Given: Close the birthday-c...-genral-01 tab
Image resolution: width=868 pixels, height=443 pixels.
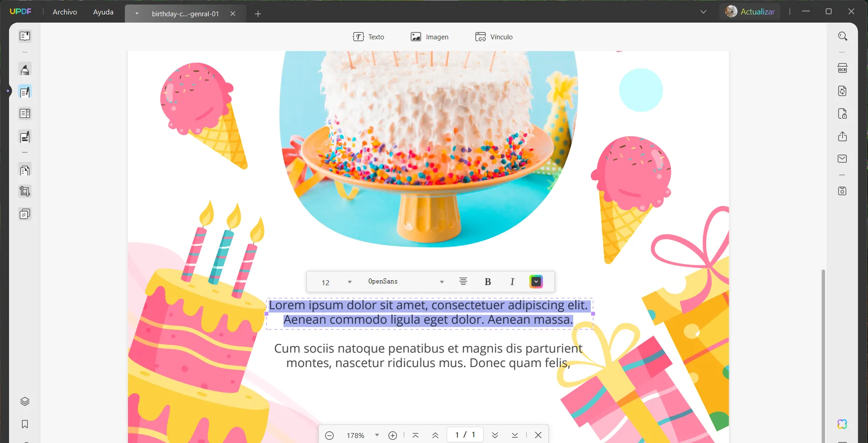Looking at the screenshot, I should point(233,14).
